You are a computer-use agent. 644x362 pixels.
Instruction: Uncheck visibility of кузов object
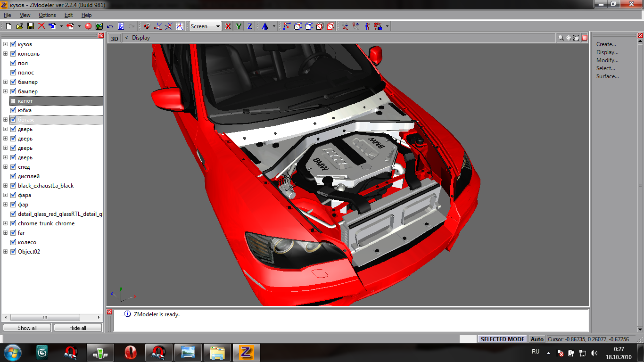pos(13,44)
